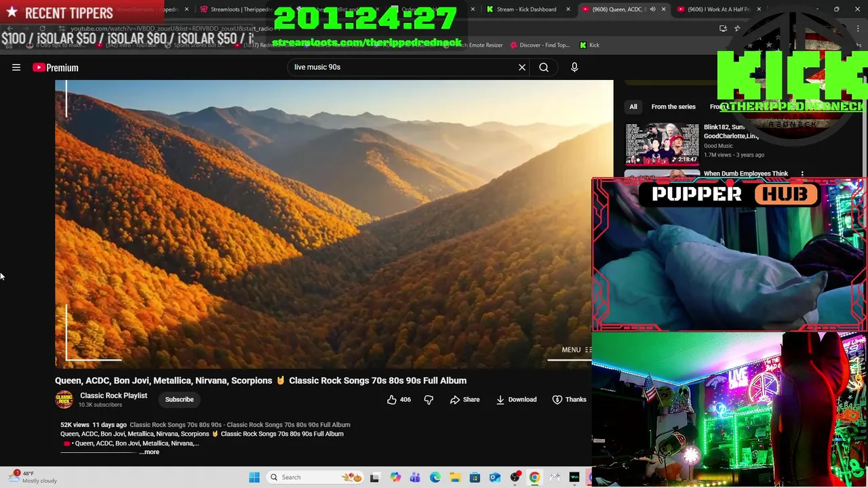The height and width of the screenshot is (488, 868).
Task: Open Task View from the taskbar
Action: click(374, 477)
